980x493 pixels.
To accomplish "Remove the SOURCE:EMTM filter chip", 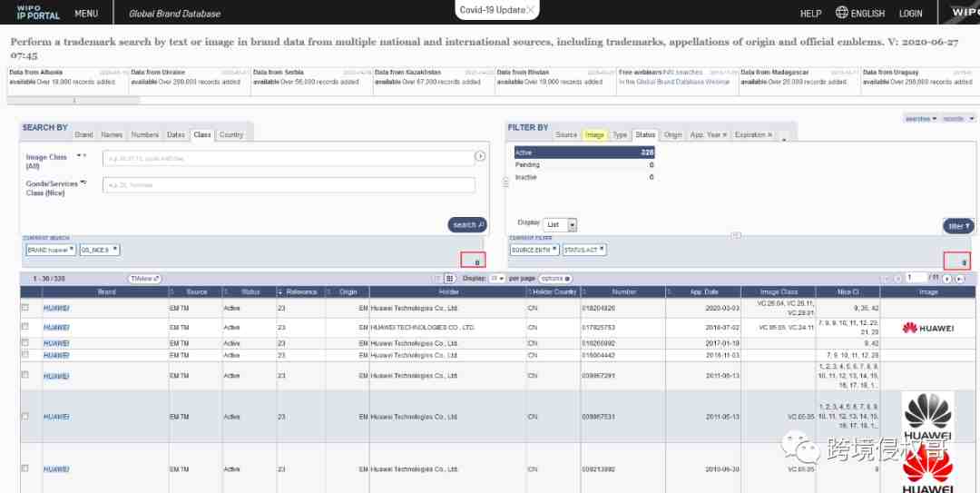I will [x=554, y=250].
